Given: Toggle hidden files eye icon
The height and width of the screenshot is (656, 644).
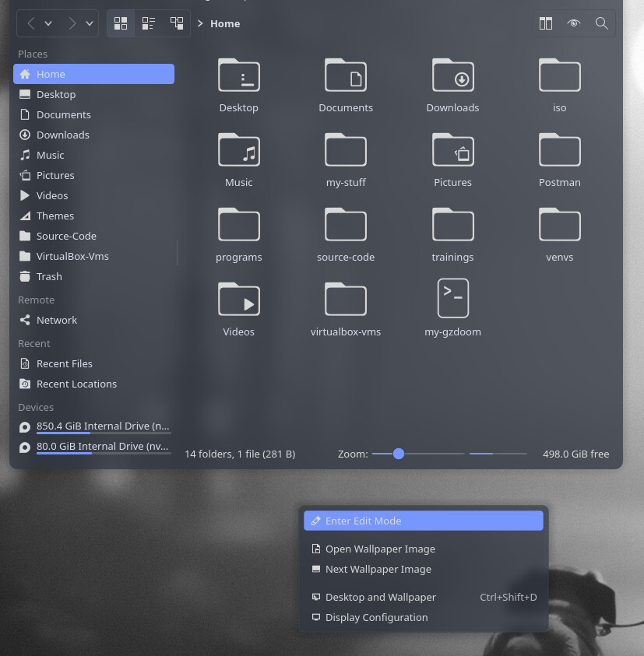Looking at the screenshot, I should [574, 23].
